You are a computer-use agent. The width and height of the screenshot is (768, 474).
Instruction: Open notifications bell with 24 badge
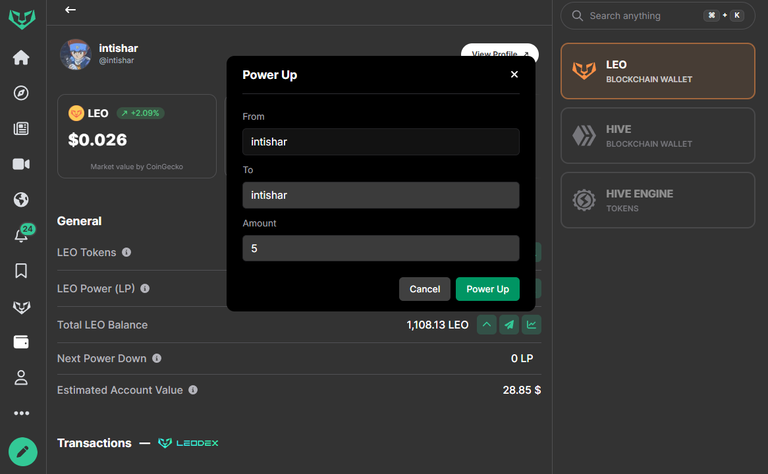(x=23, y=234)
